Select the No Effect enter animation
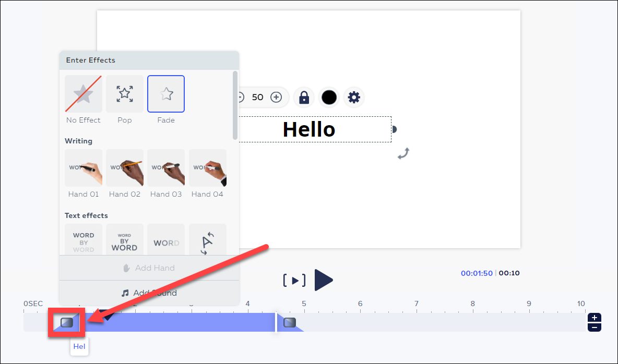Viewport: 618px width, 364px height. click(x=83, y=94)
